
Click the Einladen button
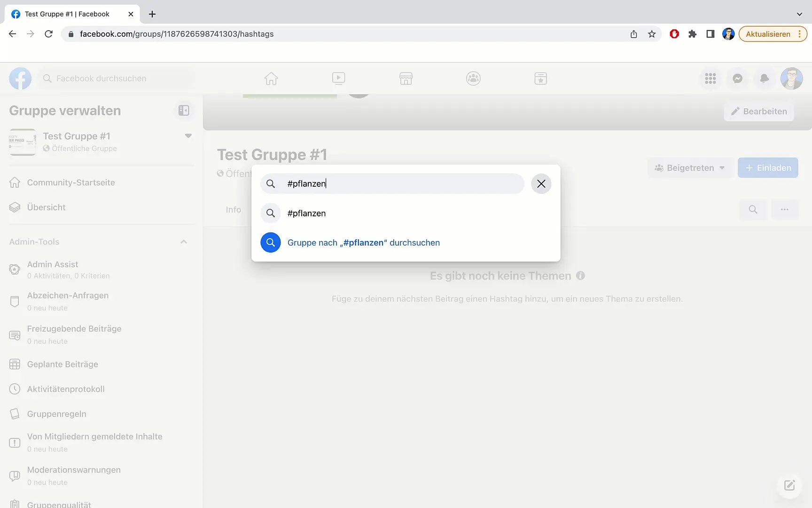(768, 168)
